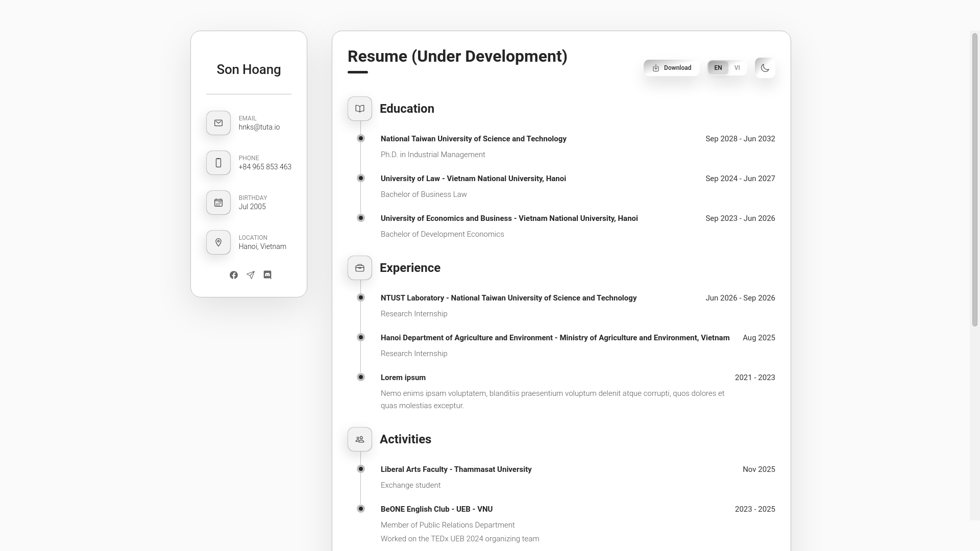The height and width of the screenshot is (551, 980).
Task: Click the 2021 - 2023 date
Action: (755, 378)
